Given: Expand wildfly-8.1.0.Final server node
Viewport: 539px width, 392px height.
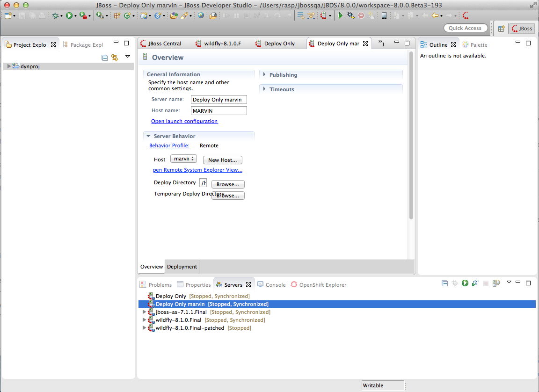Looking at the screenshot, I should coord(145,320).
